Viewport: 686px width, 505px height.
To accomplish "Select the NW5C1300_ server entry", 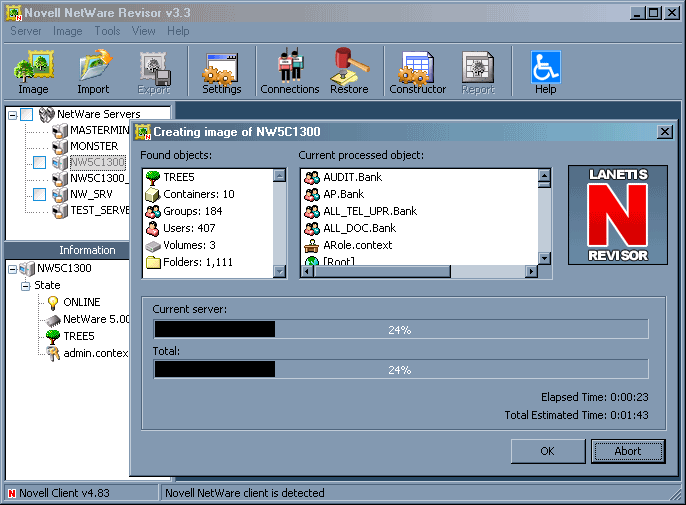I will 99,179.
